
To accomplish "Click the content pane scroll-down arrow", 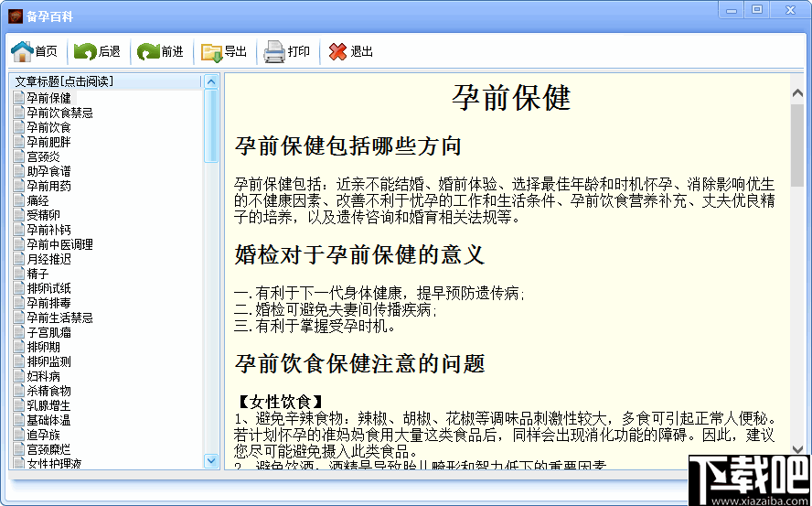I will [797, 449].
